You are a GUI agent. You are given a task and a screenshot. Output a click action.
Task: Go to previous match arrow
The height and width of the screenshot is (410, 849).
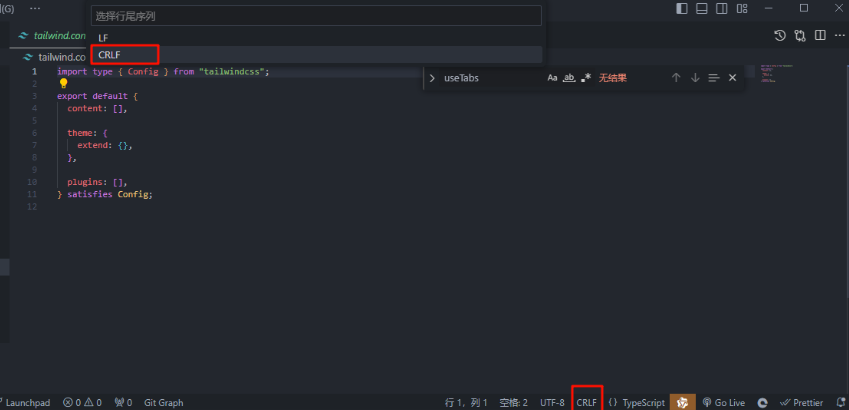[x=676, y=78]
